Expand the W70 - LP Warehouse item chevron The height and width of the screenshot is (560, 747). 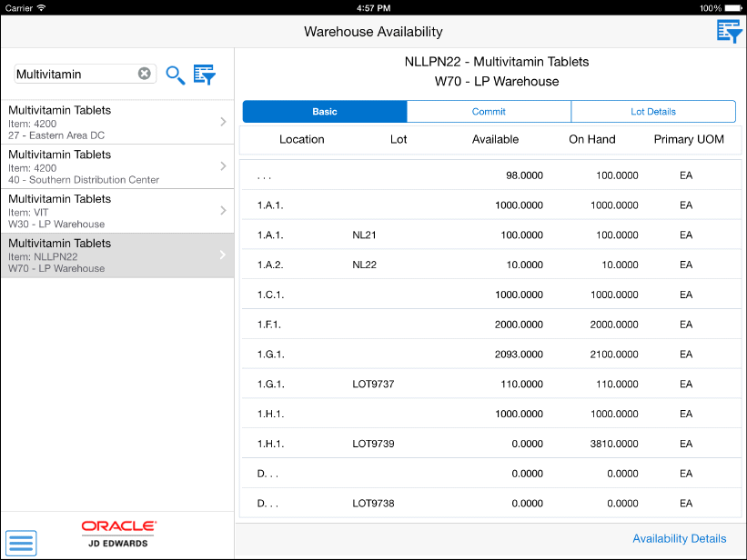(x=223, y=255)
